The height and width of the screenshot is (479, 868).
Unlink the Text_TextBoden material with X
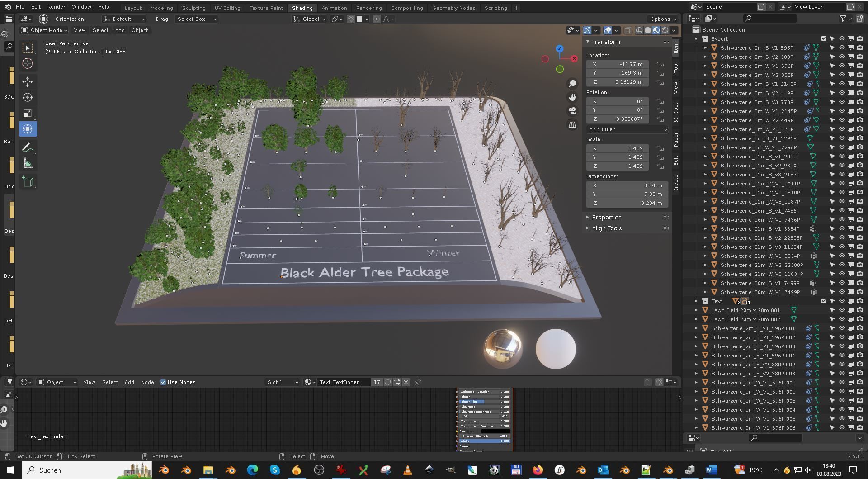[406, 382]
